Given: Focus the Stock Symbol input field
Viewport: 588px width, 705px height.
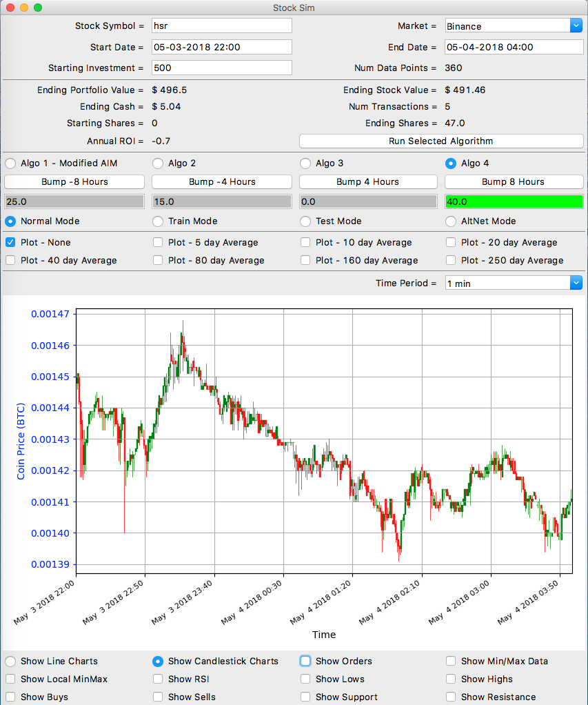Looking at the screenshot, I should pos(222,26).
